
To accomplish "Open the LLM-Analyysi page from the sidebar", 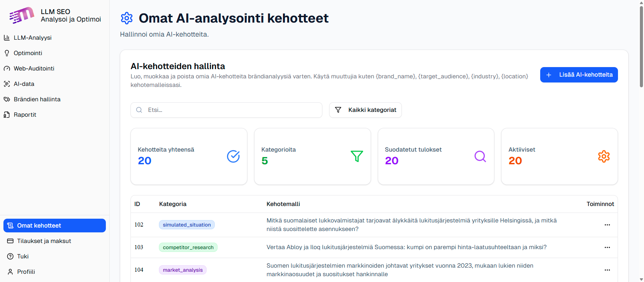I will 33,38.
